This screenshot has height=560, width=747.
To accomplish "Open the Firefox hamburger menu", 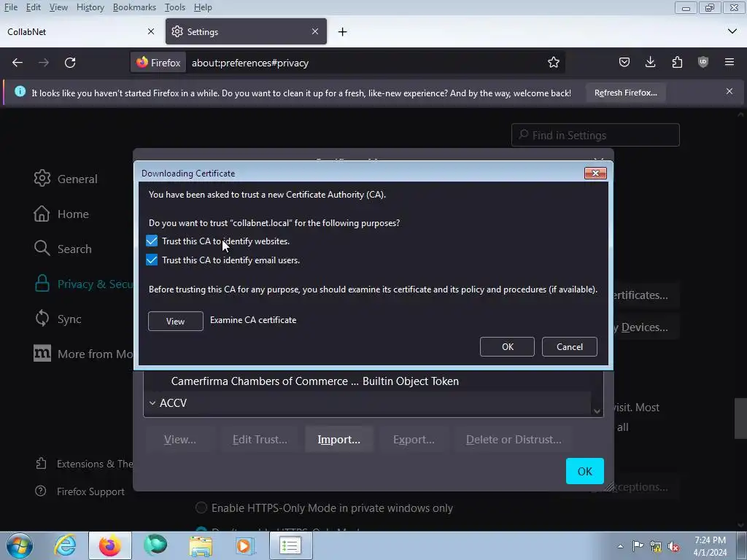I will (x=729, y=63).
